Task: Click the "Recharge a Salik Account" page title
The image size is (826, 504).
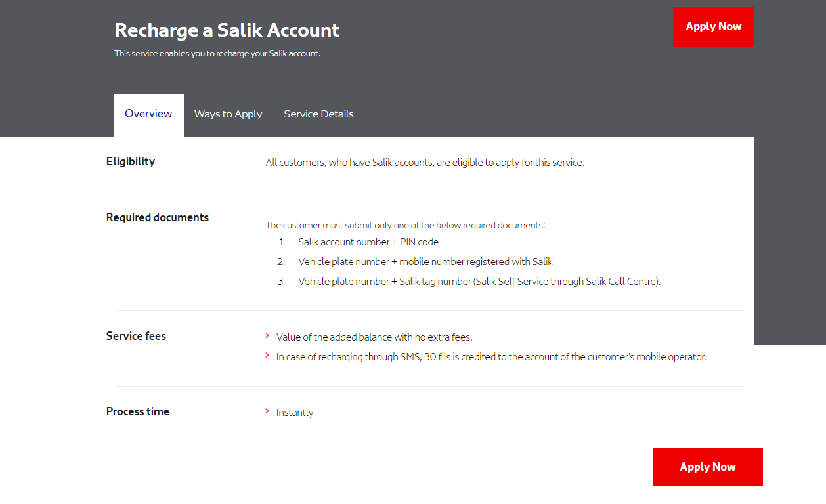Action: point(227,30)
